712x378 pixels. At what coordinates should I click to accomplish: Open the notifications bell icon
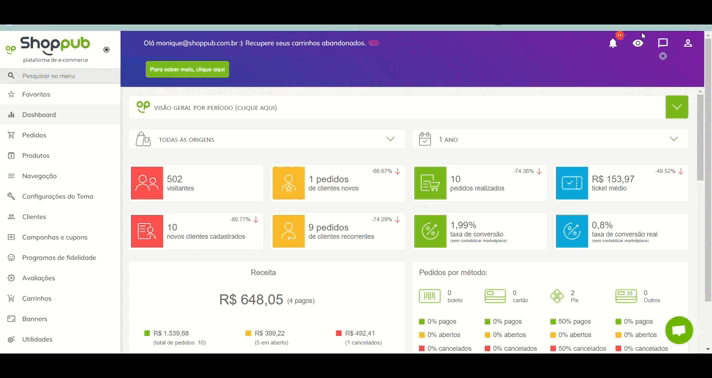point(613,43)
